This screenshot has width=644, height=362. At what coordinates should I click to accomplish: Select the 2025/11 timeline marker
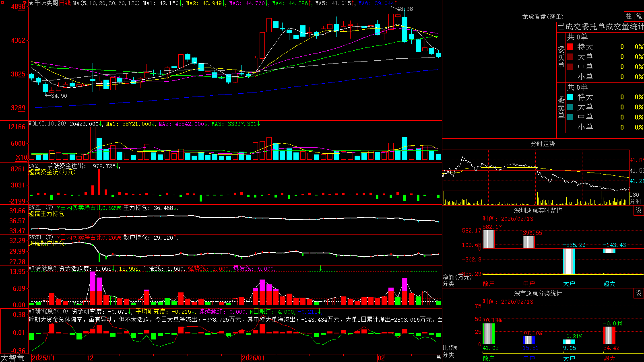tap(43, 358)
